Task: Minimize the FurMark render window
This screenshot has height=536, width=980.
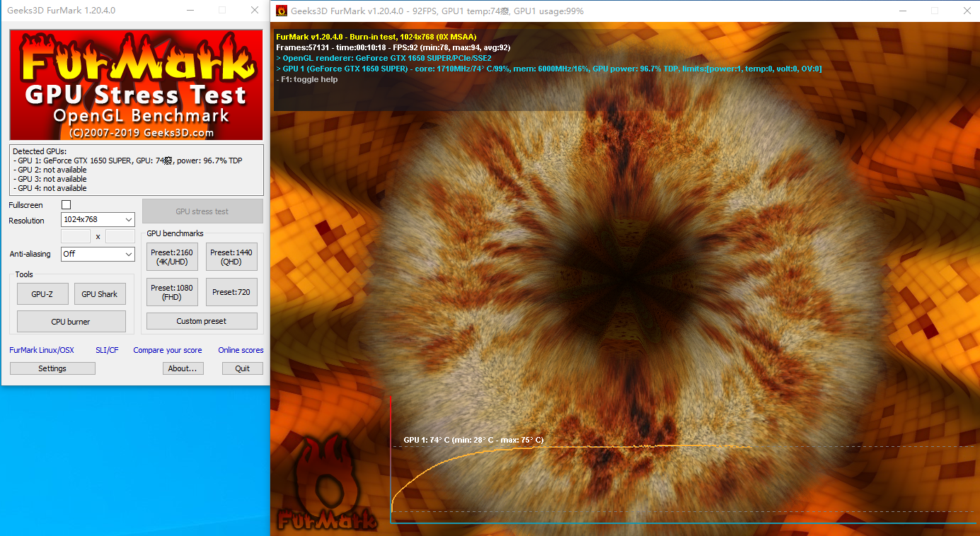Action: pos(902,11)
